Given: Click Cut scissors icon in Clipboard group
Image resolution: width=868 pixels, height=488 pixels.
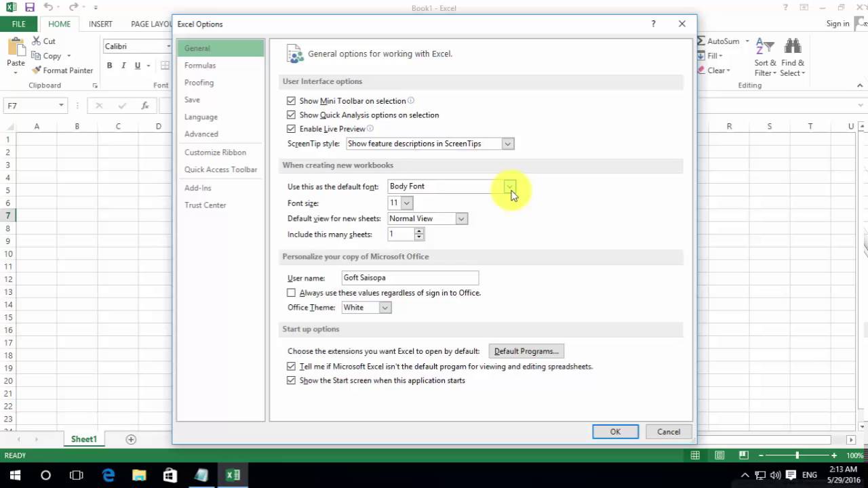Looking at the screenshot, I should (x=36, y=41).
